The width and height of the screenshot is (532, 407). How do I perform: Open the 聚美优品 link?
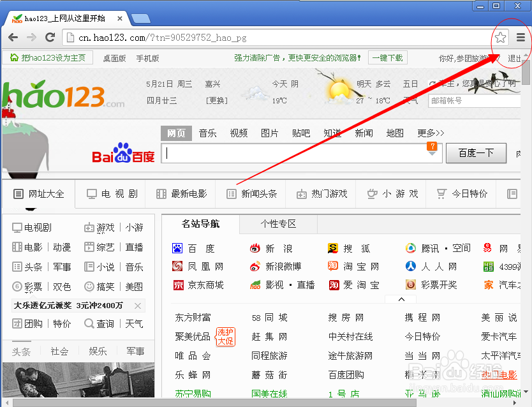(x=193, y=337)
